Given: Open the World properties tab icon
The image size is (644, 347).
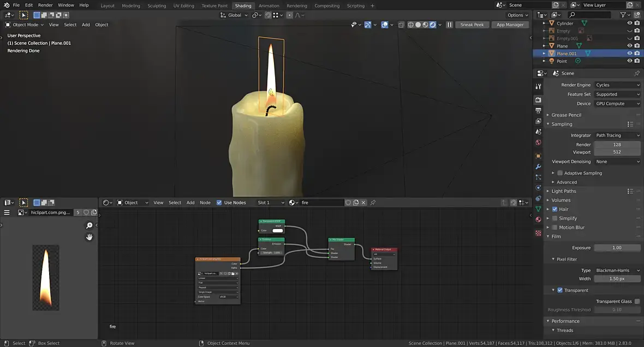Looking at the screenshot, I should tap(538, 143).
